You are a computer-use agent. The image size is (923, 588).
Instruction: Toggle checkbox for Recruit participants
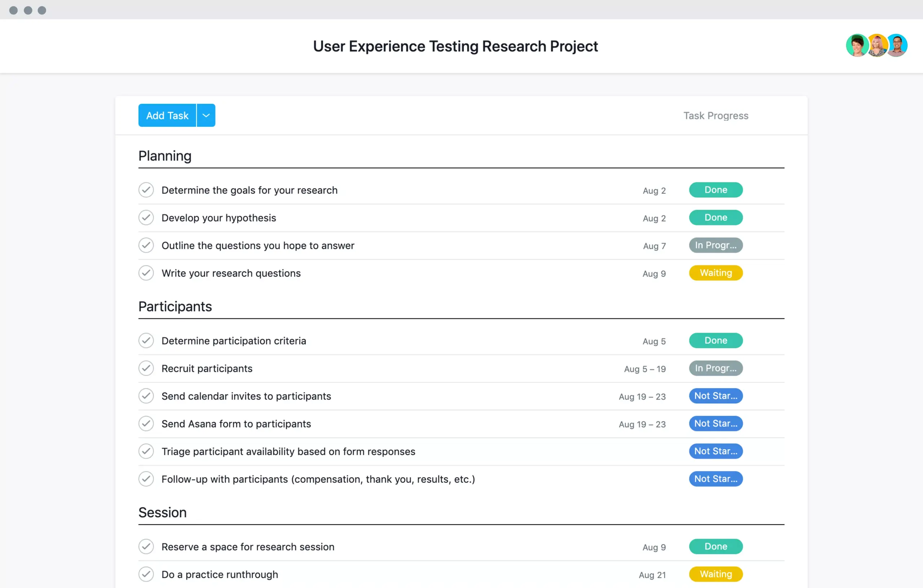click(x=147, y=368)
